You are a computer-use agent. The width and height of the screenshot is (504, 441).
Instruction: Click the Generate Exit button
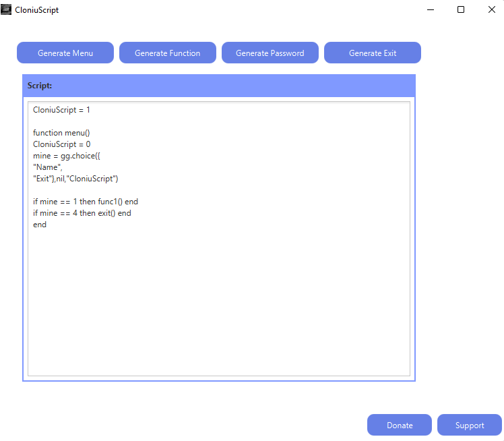[373, 53]
